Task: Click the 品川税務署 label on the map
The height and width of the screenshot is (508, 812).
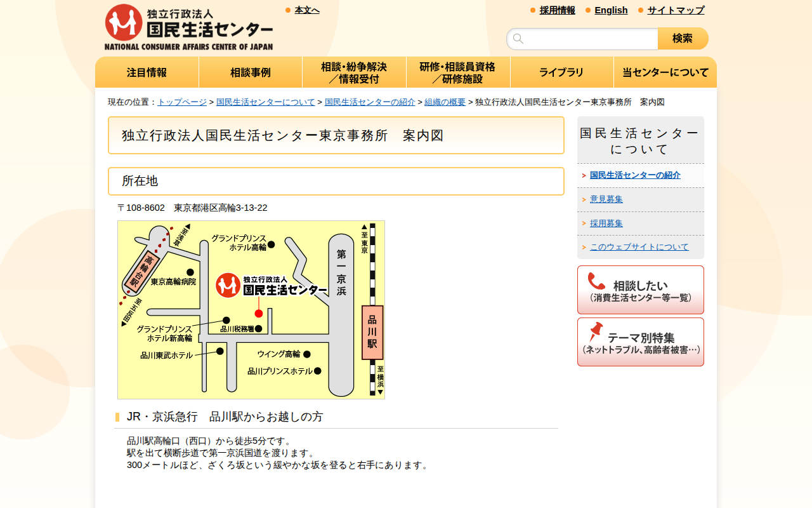Action: pos(237,329)
